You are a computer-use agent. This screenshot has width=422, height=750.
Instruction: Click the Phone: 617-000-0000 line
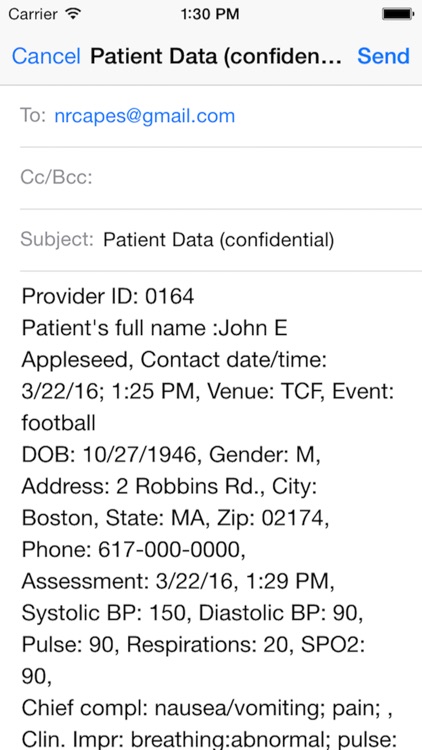click(x=133, y=551)
